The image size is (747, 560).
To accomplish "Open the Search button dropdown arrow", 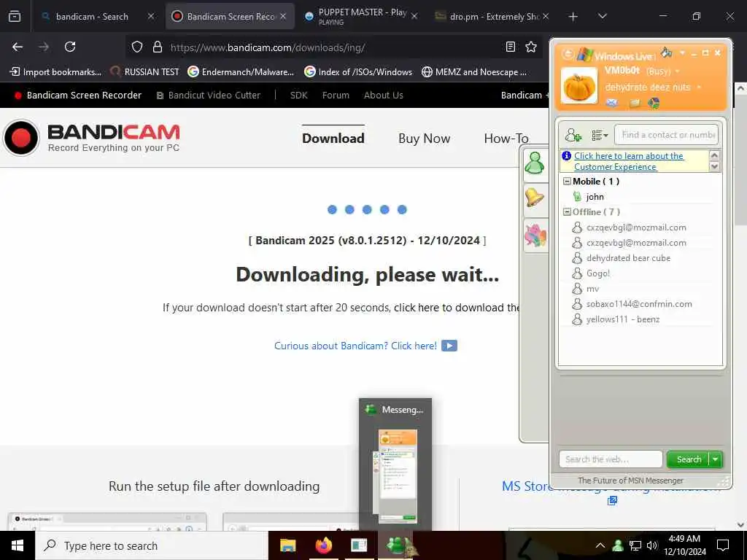I will point(716,459).
